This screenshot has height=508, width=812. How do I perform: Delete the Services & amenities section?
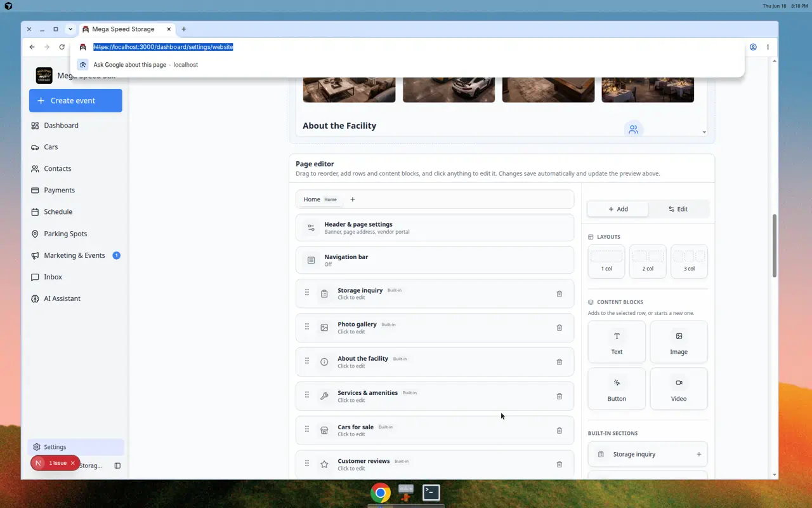[559, 396]
